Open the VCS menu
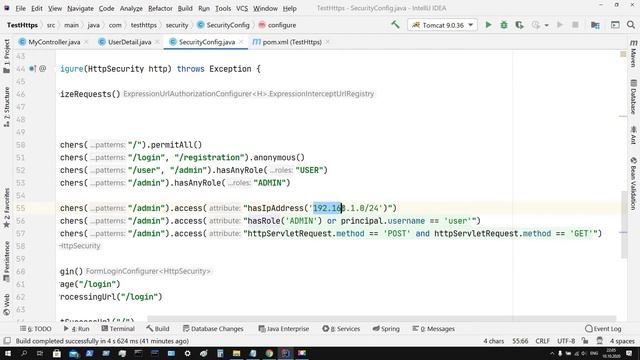Viewport: 640px width, 360px height. [242, 8]
